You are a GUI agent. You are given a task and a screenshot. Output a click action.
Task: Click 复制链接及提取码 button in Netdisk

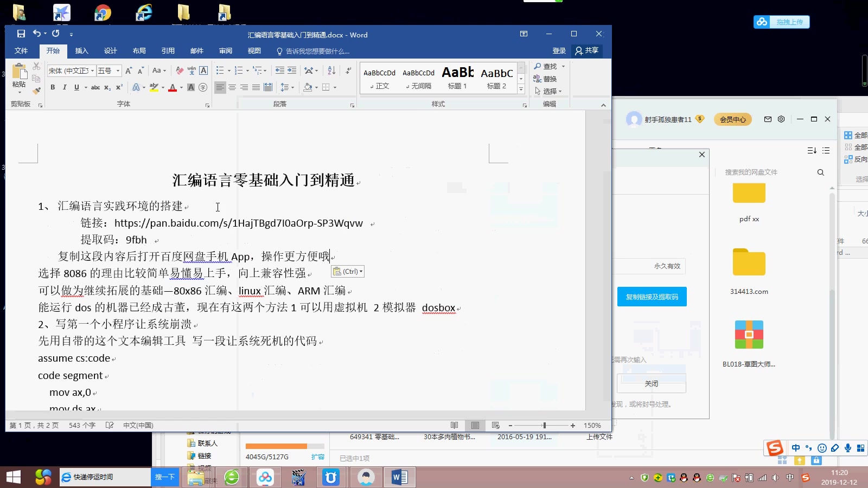coord(652,297)
